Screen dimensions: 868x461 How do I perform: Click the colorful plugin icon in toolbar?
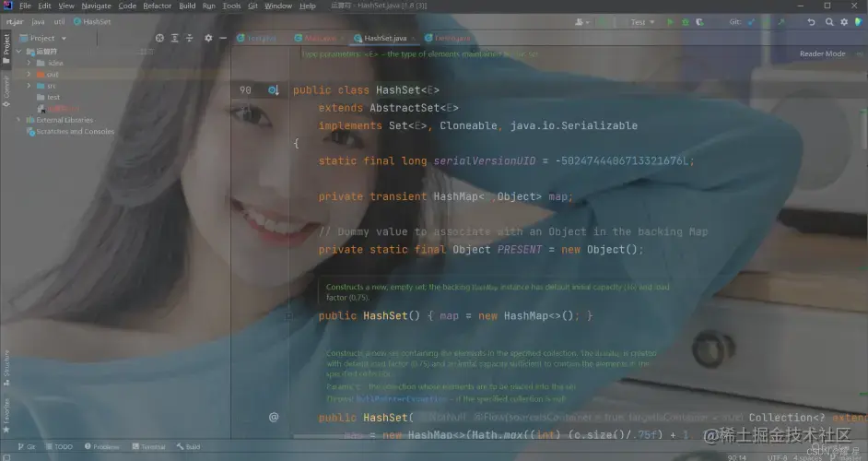click(859, 22)
